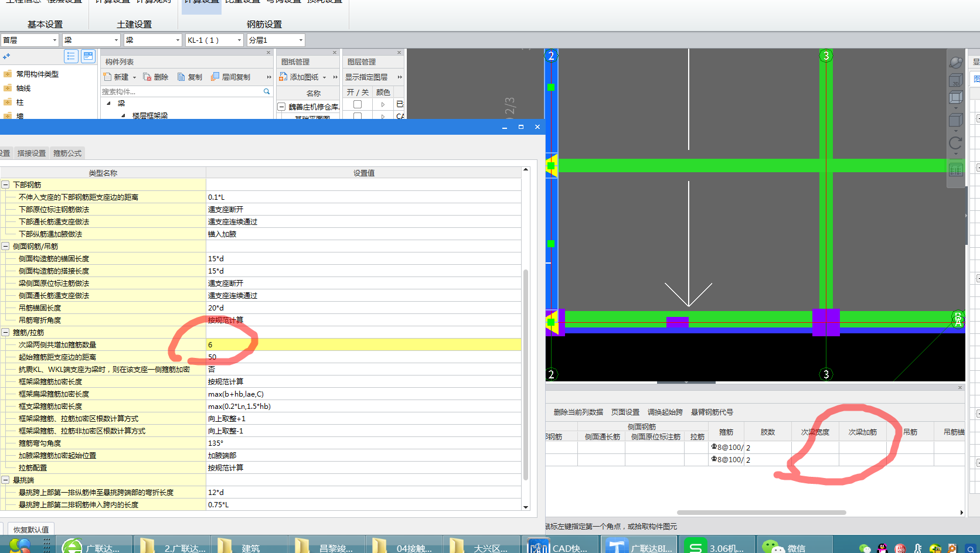This screenshot has width=980, height=553.
Task: Close the beam table panel
Action: click(x=960, y=387)
